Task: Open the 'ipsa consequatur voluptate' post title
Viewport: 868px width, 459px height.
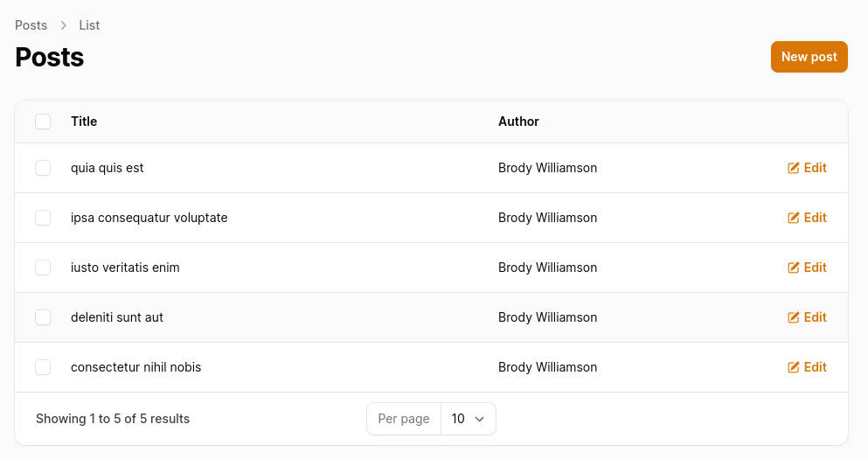Action: (x=149, y=218)
